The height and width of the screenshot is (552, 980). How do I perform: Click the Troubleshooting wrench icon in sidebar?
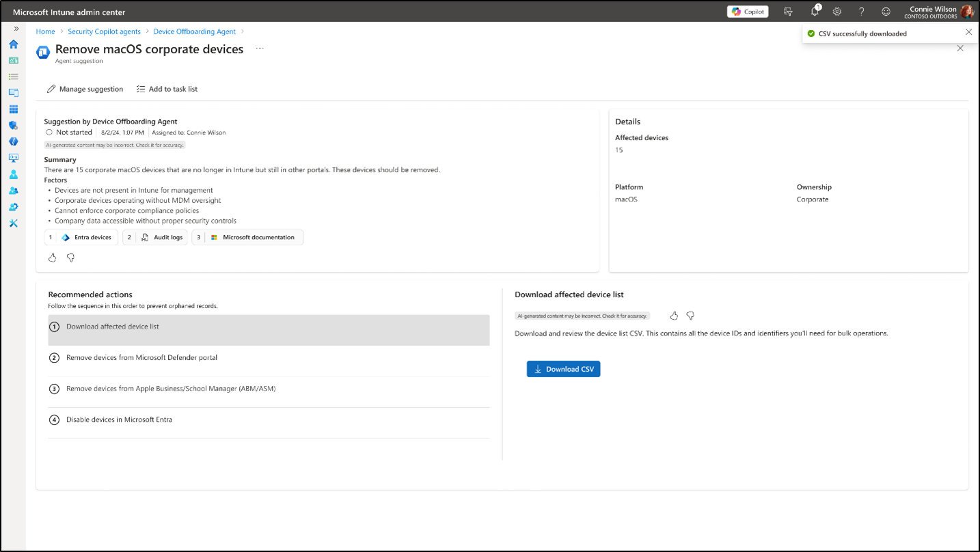[13, 223]
